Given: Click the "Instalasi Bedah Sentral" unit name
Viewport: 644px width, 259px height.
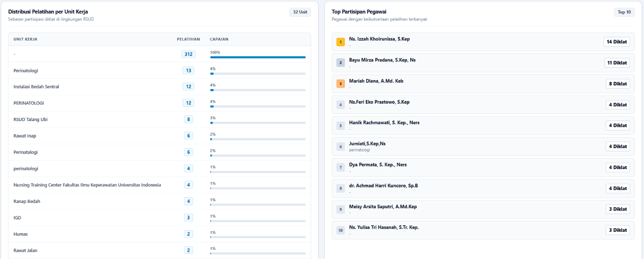Looking at the screenshot, I should click(36, 87).
